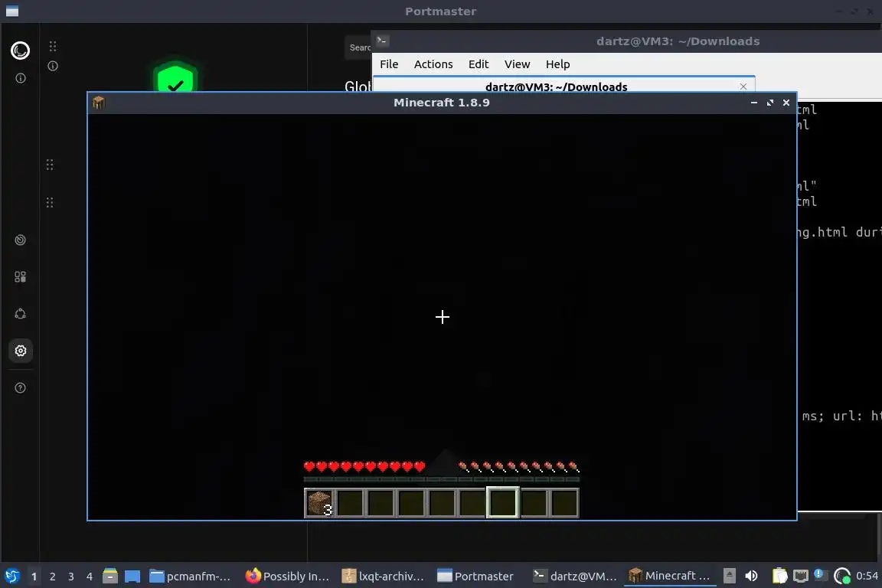The width and height of the screenshot is (882, 588).
Task: Open the Edit menu in the terminal
Action: pyautogui.click(x=479, y=64)
